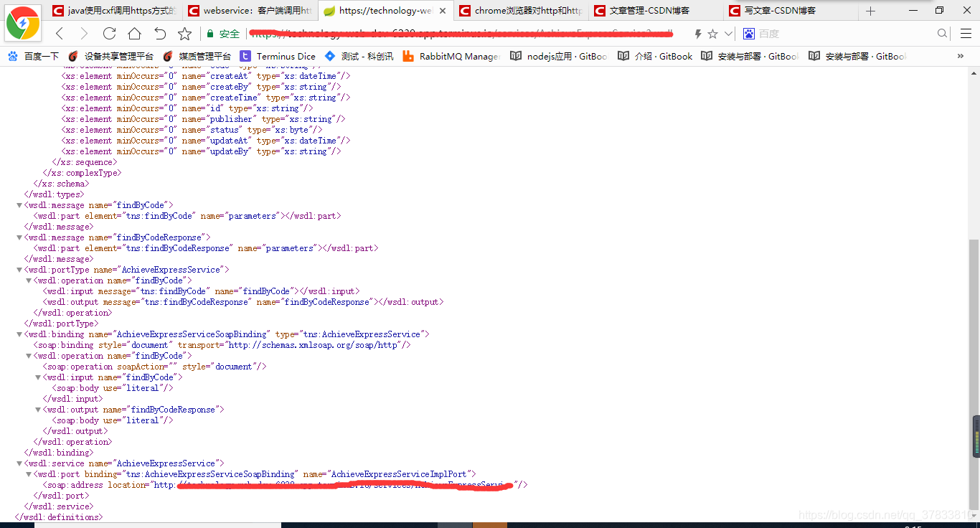The height and width of the screenshot is (528, 980).
Task: Open the browser home page
Action: pyautogui.click(x=134, y=34)
